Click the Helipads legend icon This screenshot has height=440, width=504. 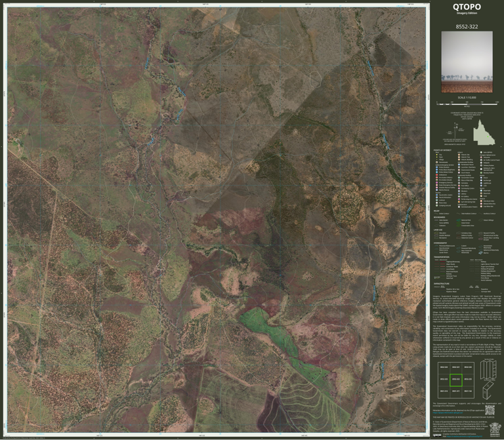481,163
